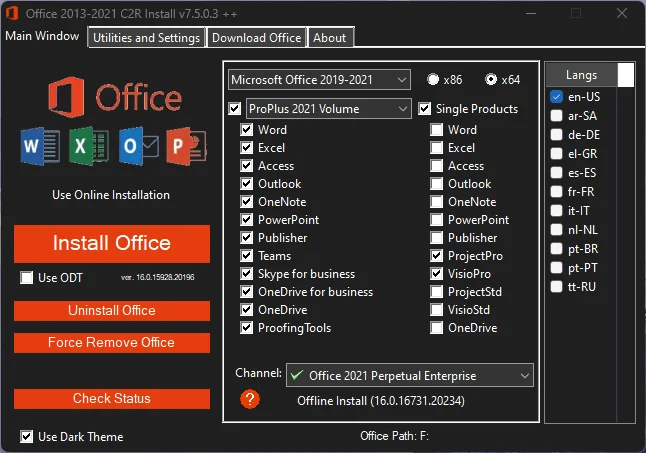Screen dimensions: 646x453
Task: Check the VisioStd checkbox
Action: pyautogui.click(x=437, y=310)
